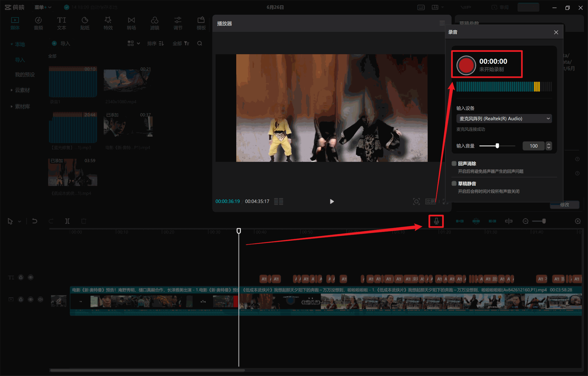Viewport: 588px width, 376px height.
Task: Click the microphone record icon in timeline toolbar
Action: 436,221
